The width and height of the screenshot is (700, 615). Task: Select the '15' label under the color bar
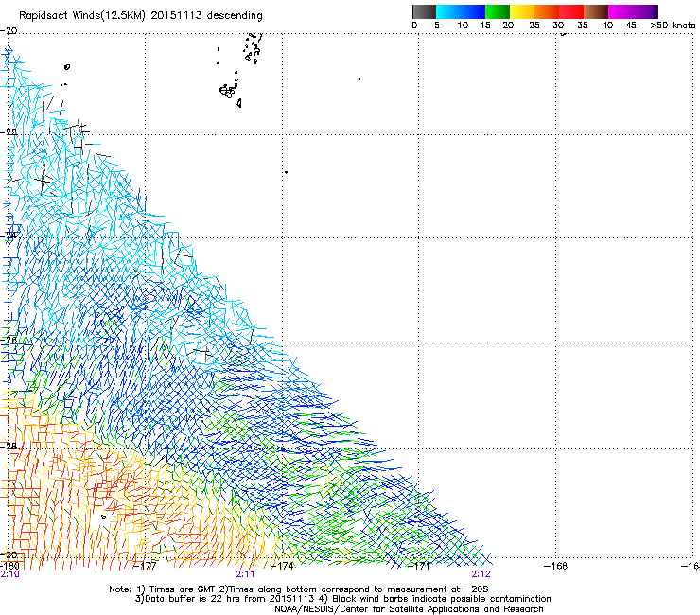click(485, 26)
